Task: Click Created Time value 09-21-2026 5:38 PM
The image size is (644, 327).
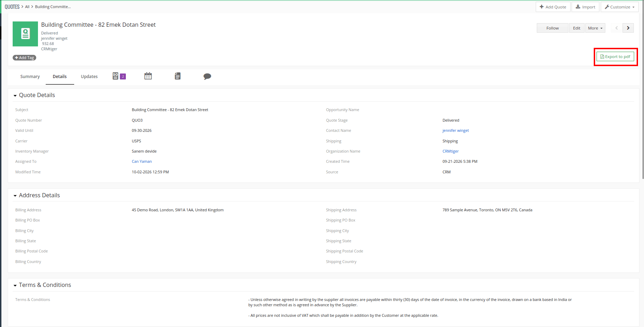Action: pos(460,161)
